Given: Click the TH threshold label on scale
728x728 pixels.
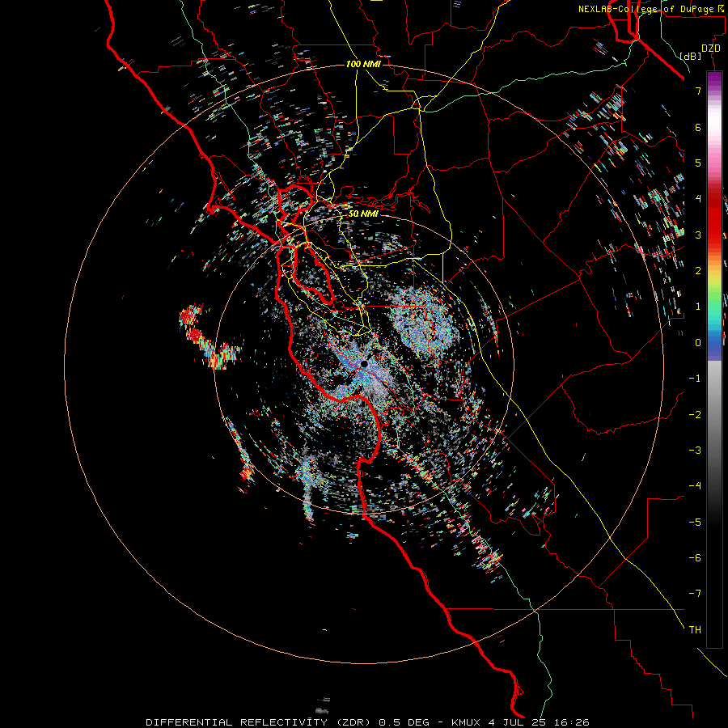Looking at the screenshot, I should click(x=695, y=630).
